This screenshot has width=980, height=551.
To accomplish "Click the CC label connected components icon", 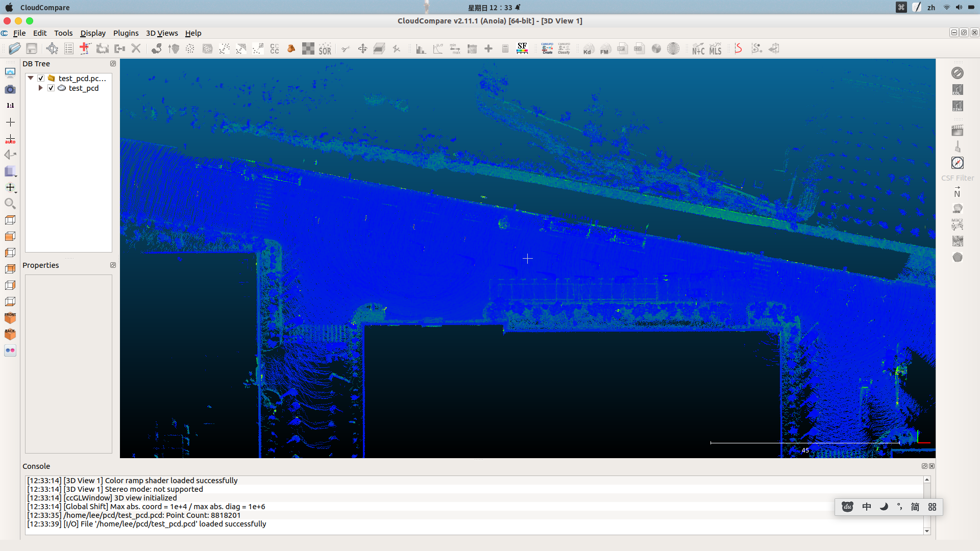I will 275,48.
